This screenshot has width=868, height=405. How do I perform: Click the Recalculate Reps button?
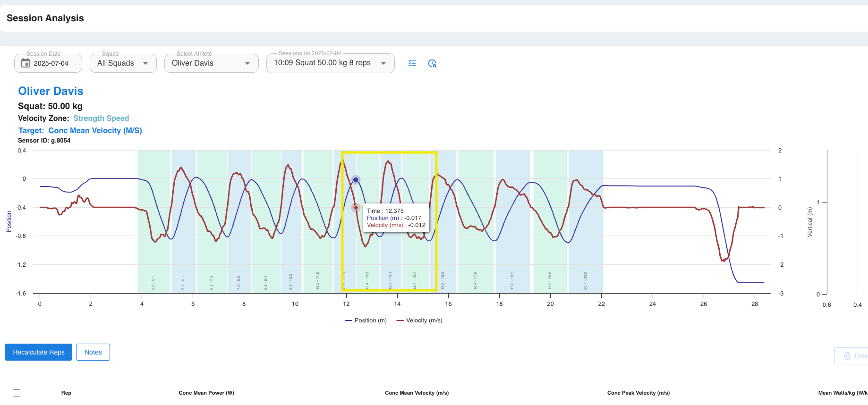click(x=39, y=352)
